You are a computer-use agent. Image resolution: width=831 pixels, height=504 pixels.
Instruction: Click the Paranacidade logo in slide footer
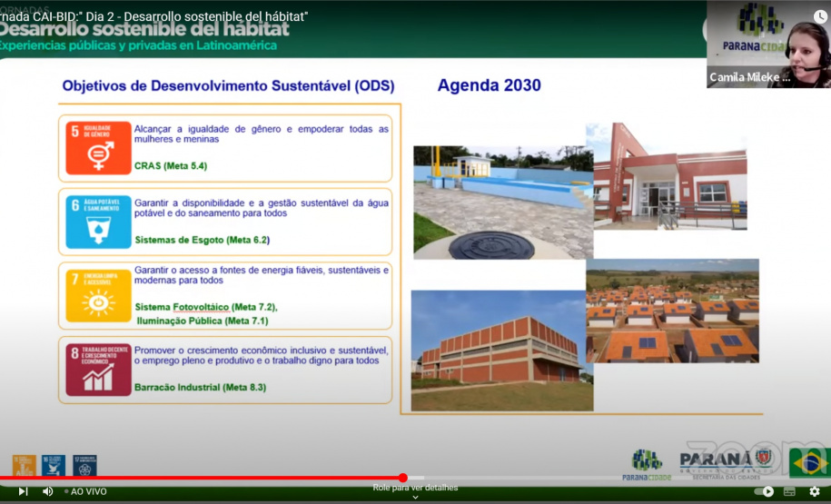click(x=647, y=465)
